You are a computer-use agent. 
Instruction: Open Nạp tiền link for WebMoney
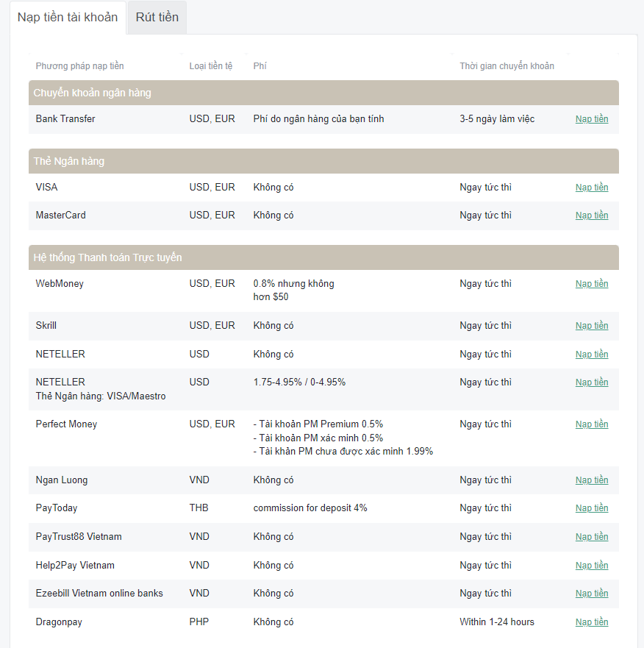click(x=592, y=283)
